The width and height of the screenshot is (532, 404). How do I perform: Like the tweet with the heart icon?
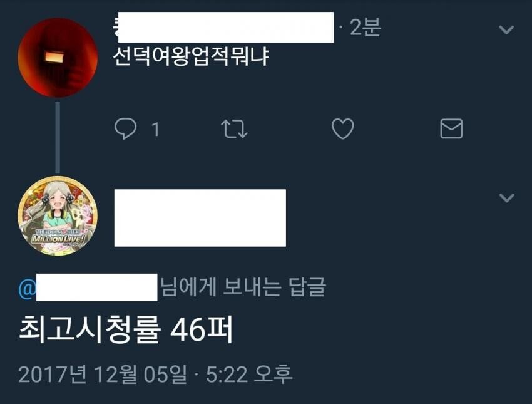(343, 128)
